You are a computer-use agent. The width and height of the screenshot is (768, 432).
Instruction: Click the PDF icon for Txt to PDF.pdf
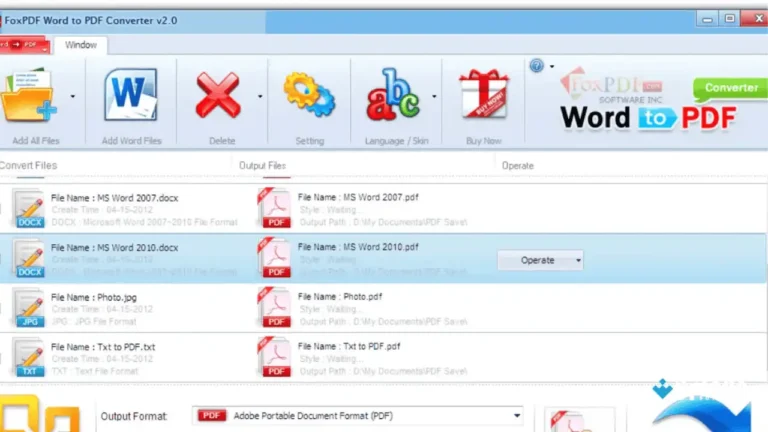pos(274,357)
